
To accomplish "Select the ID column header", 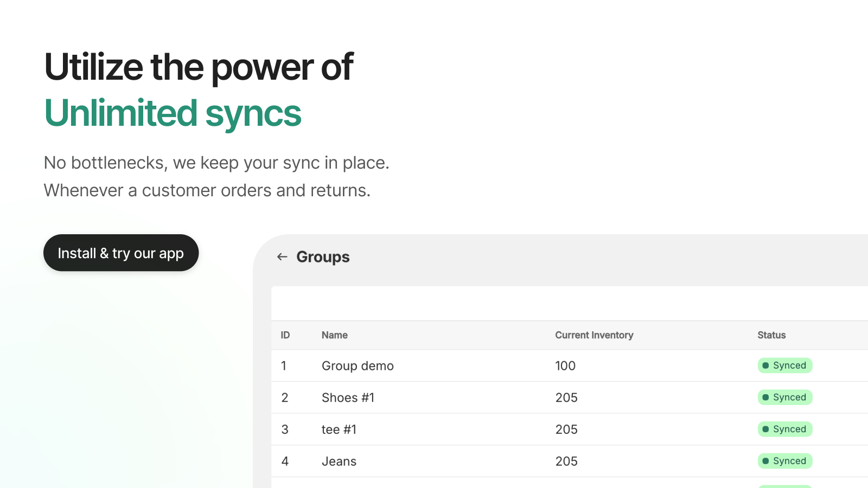I will coord(285,335).
